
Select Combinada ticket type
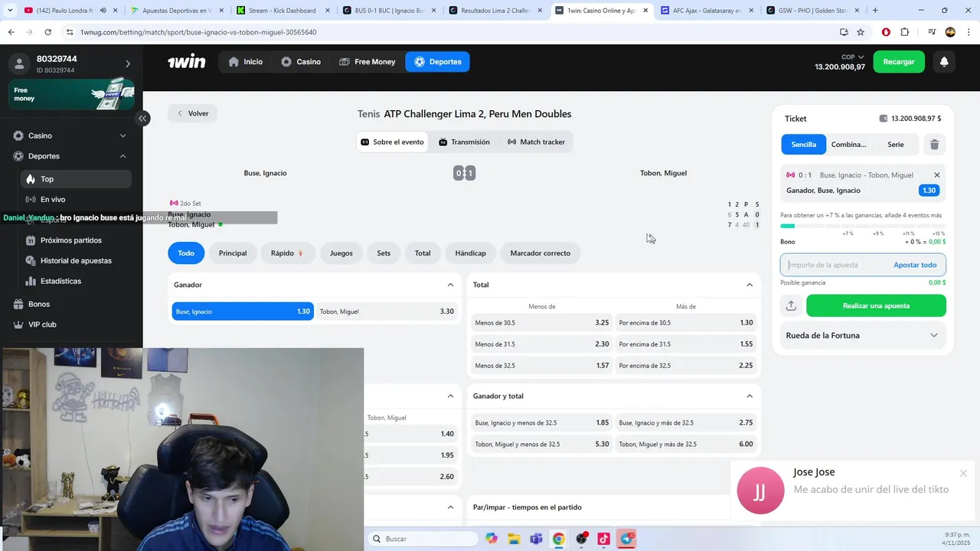(x=848, y=145)
